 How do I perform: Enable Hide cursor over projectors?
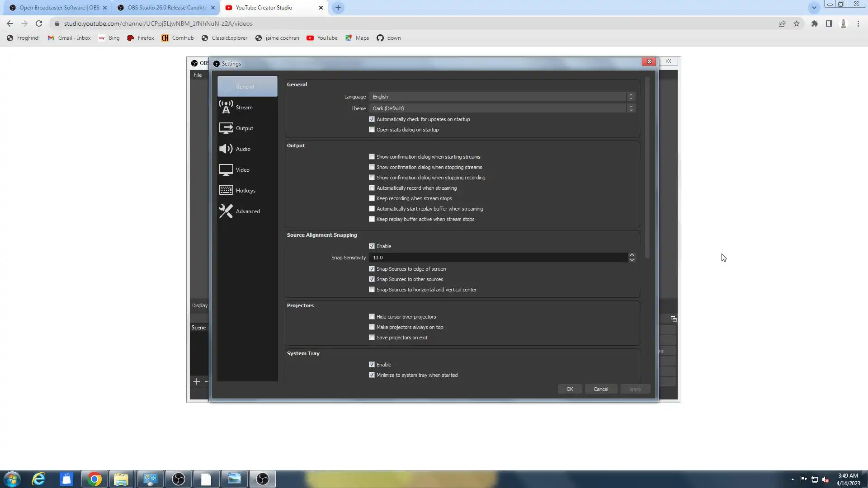click(x=372, y=317)
